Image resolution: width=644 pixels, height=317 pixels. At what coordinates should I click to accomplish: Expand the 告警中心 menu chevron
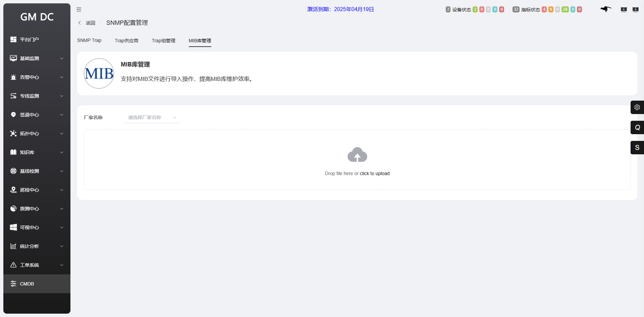[x=62, y=77]
